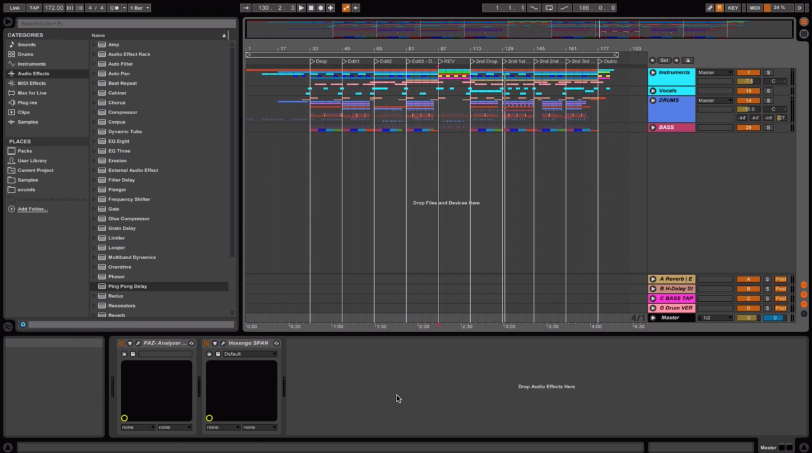Click the browser preview play icon

(x=8, y=22)
